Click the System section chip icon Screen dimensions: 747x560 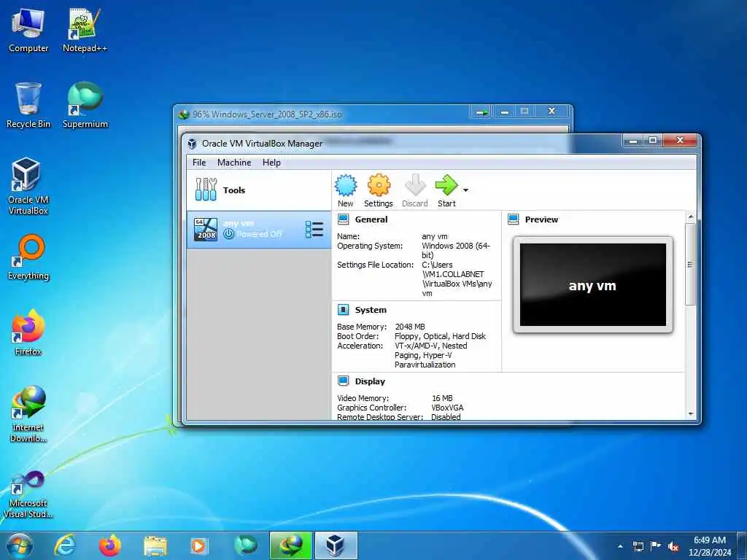[343, 309]
